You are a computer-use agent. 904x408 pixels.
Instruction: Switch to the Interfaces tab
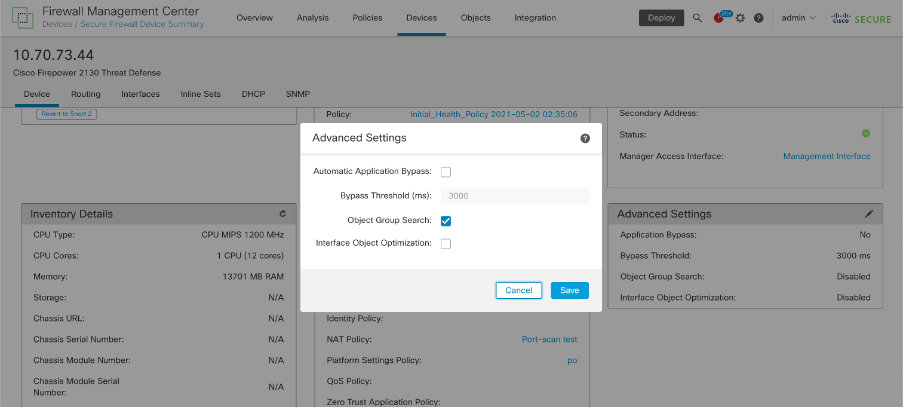click(140, 94)
